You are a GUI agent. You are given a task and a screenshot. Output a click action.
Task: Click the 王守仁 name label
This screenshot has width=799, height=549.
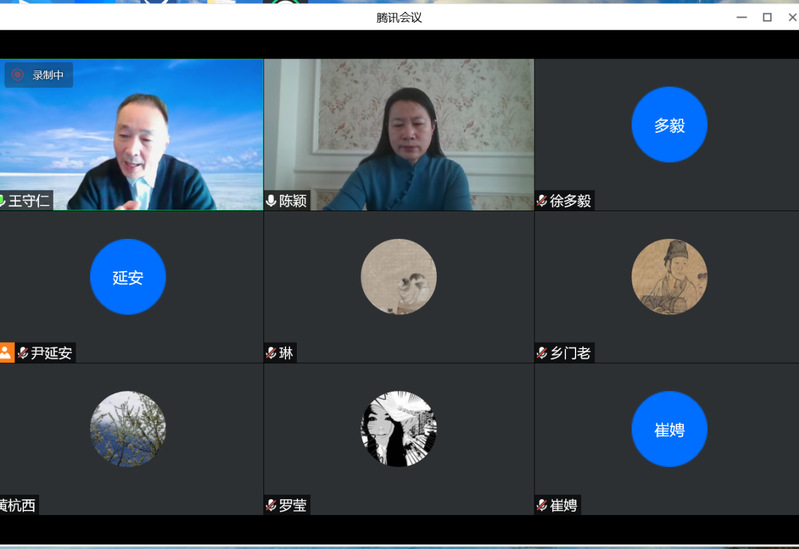pyautogui.click(x=29, y=201)
